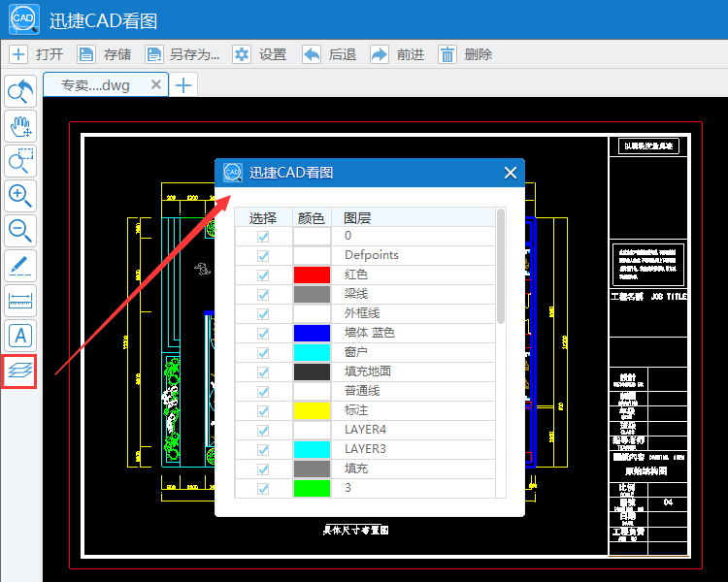Click the Open (打开) plus icon

pyautogui.click(x=18, y=54)
